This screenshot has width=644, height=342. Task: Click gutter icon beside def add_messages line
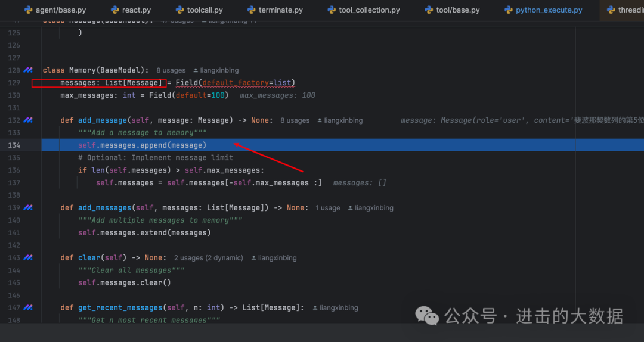(28, 208)
